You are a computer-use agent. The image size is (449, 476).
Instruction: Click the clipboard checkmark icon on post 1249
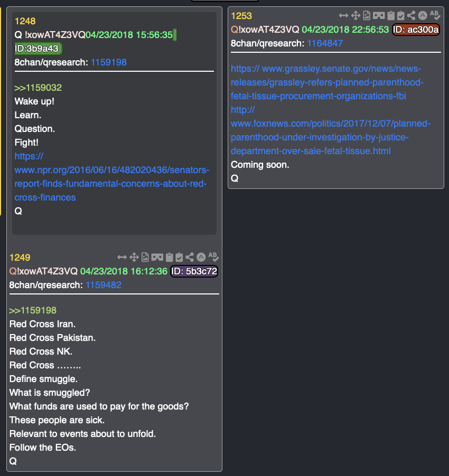coord(179,258)
